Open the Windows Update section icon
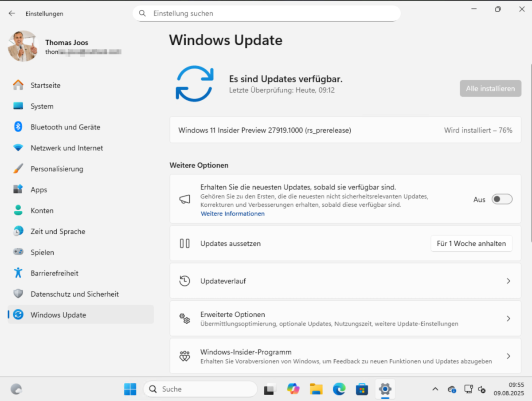This screenshot has height=401, width=532. [18, 315]
